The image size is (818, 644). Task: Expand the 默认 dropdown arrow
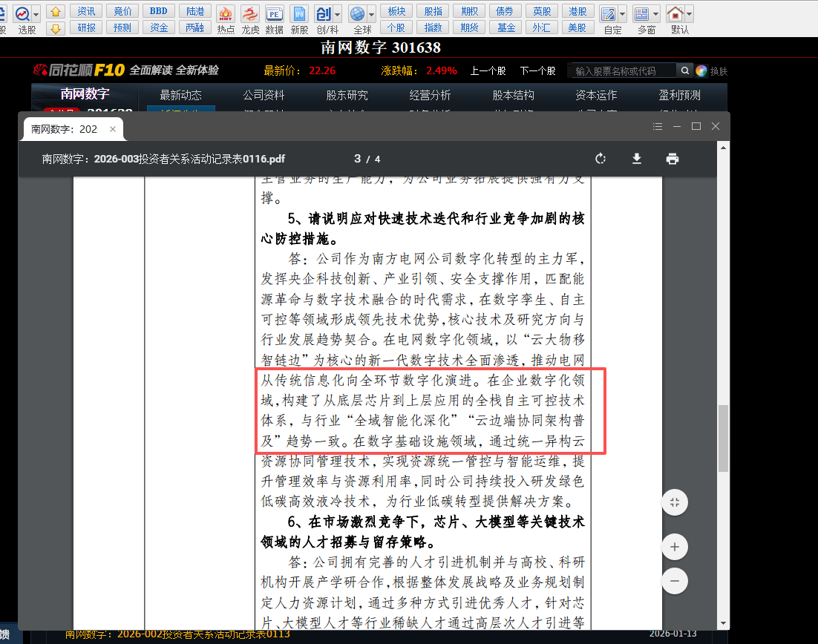689,15
